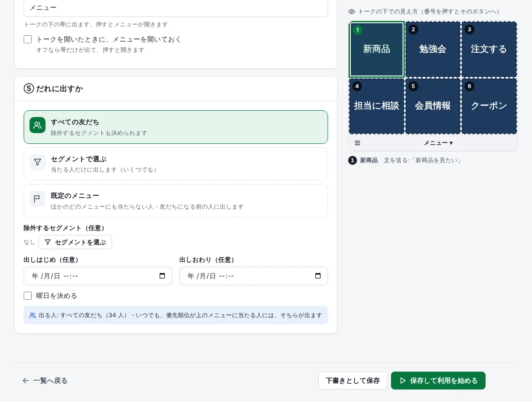Screen dimensions: 532x402
Task: Click the green people icon for すべての友だち
Action: pyautogui.click(x=37, y=125)
